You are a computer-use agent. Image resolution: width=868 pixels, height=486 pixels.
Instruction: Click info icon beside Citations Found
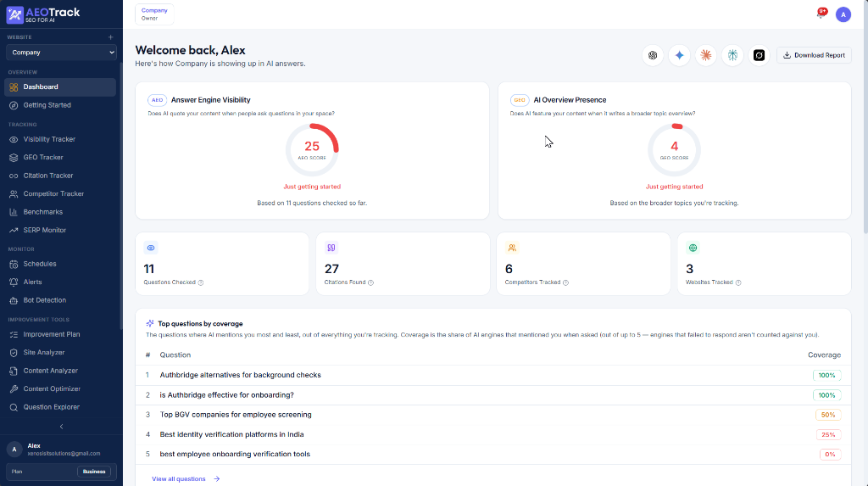(x=371, y=282)
